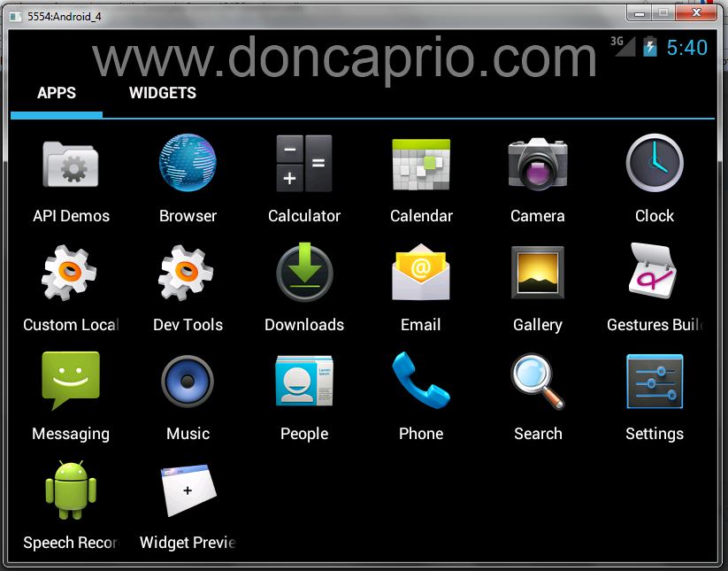The image size is (728, 571).
Task: Click the 5:40 status bar clock
Action: point(687,48)
